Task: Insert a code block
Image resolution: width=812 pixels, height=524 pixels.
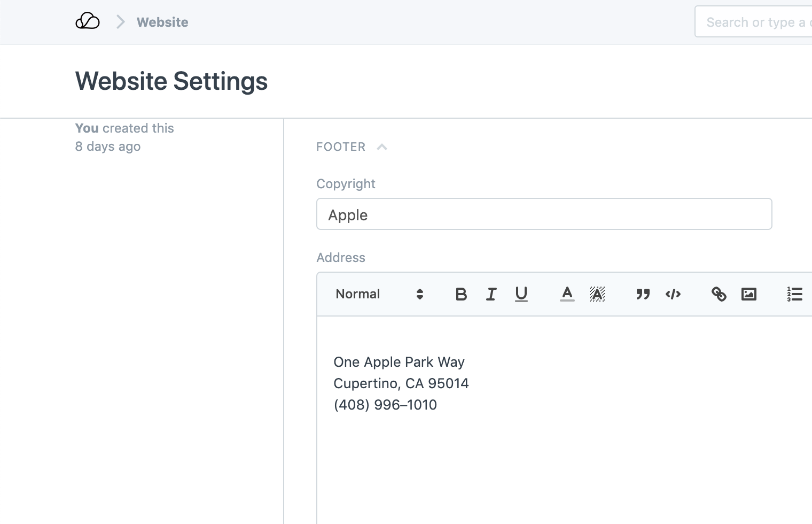Action: pyautogui.click(x=673, y=294)
